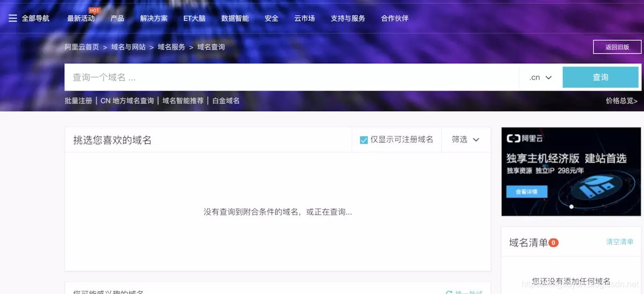Open the 安全 menu item
This screenshot has height=294, width=644.
point(272,18)
